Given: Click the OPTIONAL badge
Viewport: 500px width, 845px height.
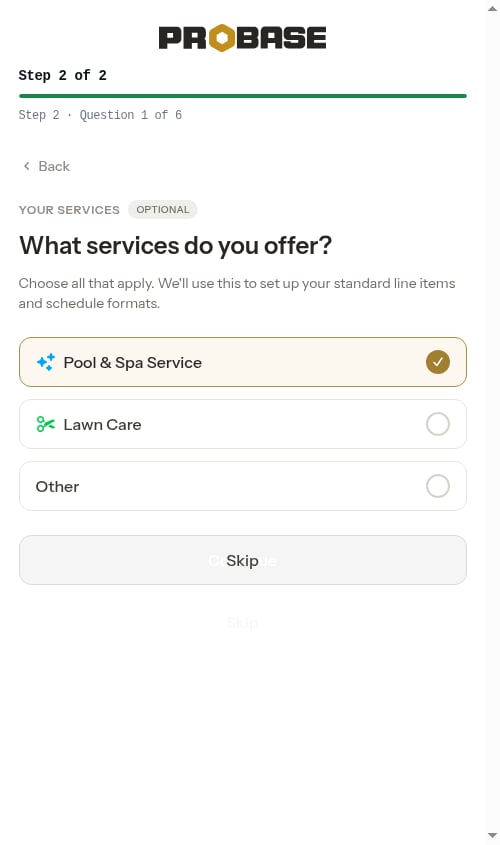Looking at the screenshot, I should (x=163, y=210).
